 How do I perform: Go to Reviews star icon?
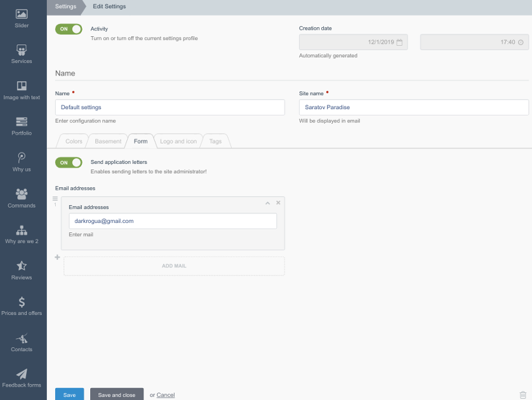tap(22, 265)
